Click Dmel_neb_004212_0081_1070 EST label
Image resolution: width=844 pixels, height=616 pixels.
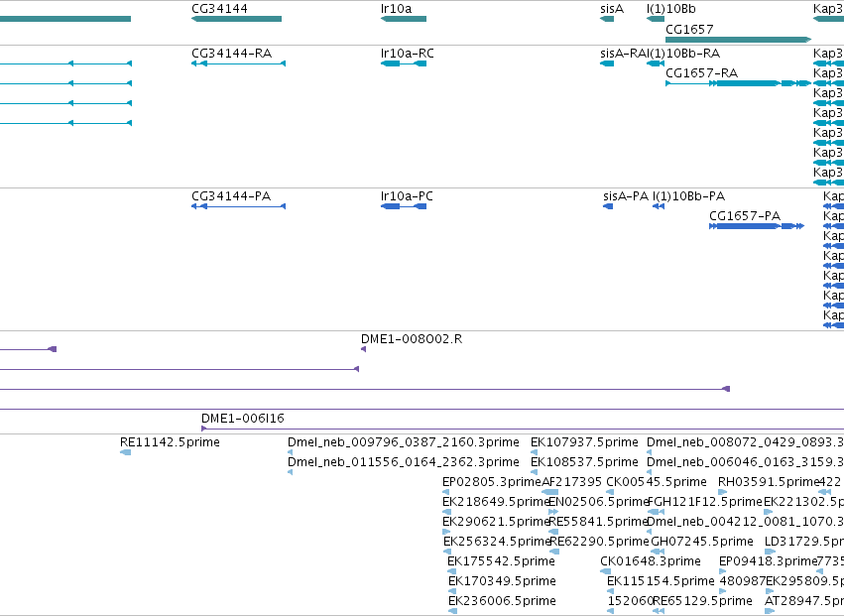point(745,522)
